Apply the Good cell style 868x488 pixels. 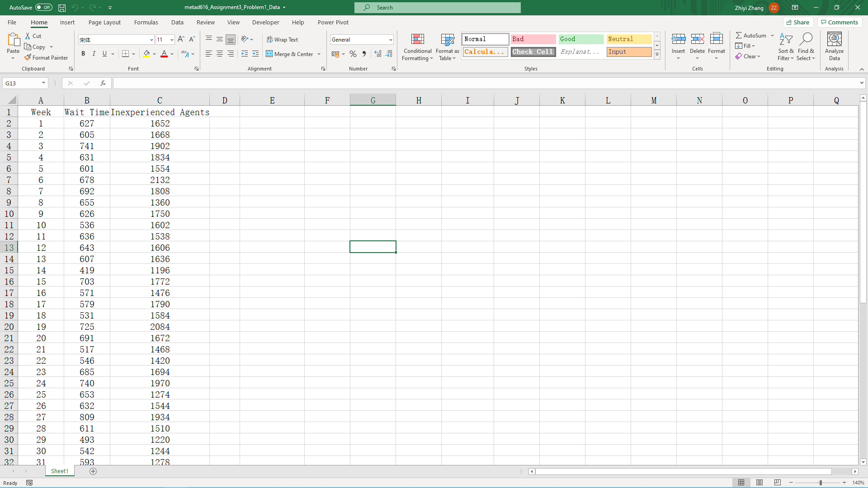[x=581, y=39]
